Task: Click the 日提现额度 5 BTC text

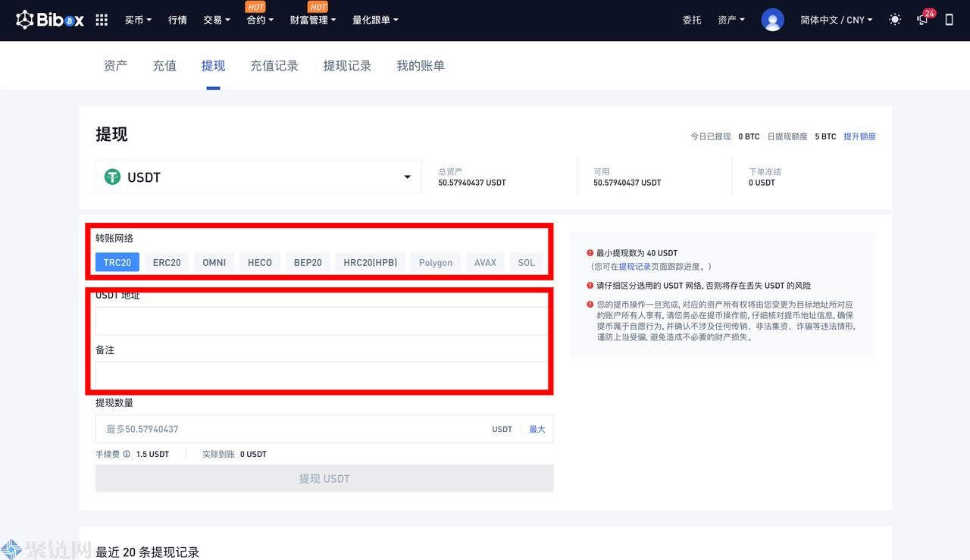Action: (x=801, y=136)
